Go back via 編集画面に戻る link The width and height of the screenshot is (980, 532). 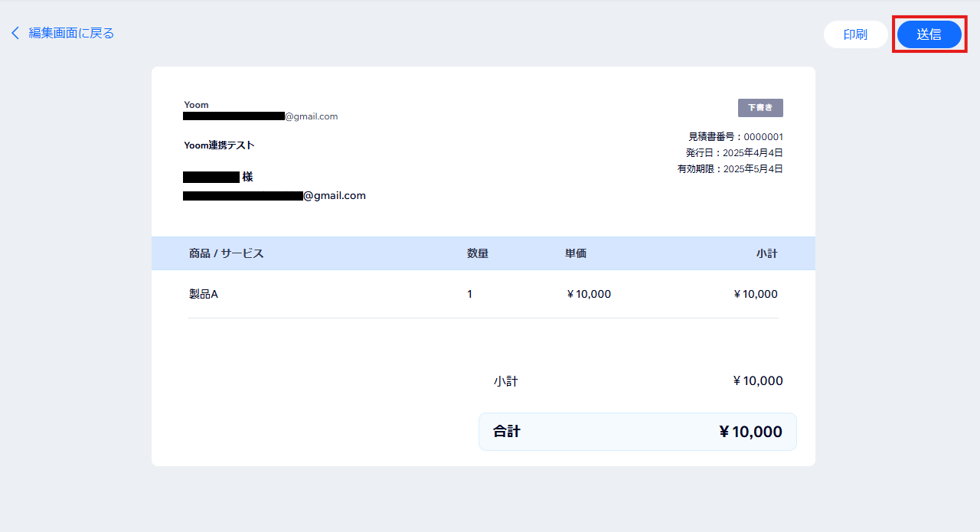tap(71, 33)
